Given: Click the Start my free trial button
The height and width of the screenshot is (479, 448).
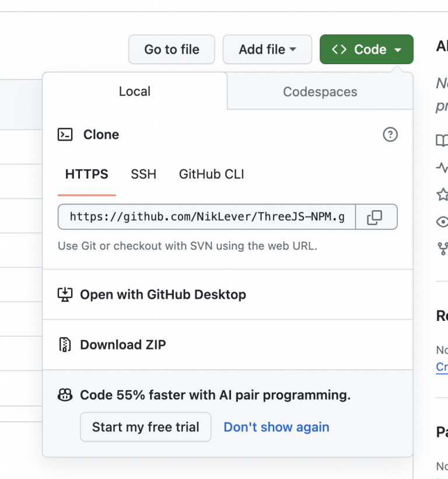Looking at the screenshot, I should (145, 427).
